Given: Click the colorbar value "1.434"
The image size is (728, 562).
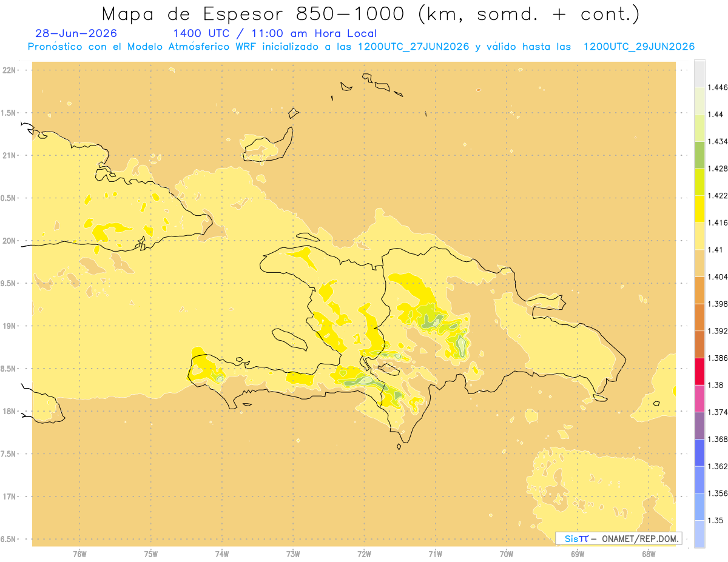Looking at the screenshot, I should [x=718, y=141].
